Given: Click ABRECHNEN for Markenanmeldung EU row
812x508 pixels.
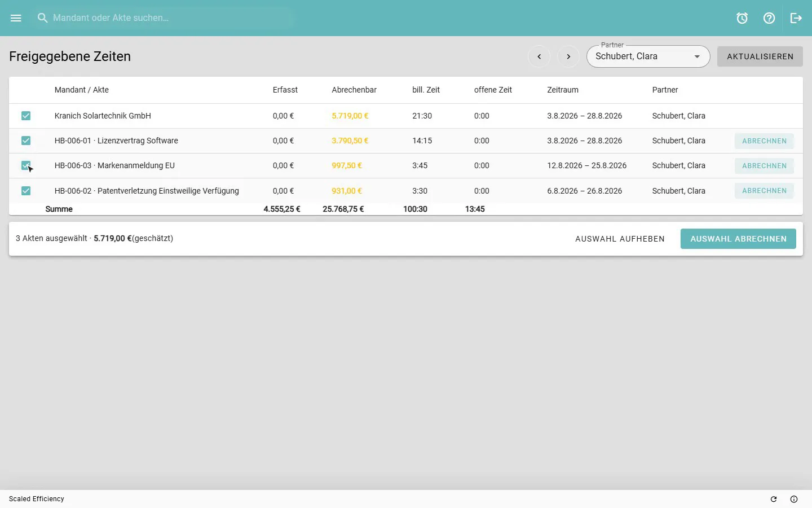Looking at the screenshot, I should coord(764,166).
